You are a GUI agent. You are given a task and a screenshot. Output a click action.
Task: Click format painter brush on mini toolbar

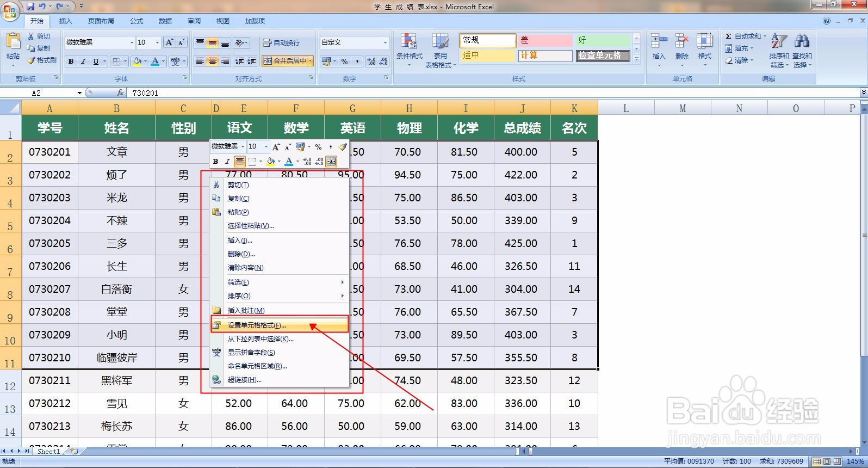pos(342,147)
